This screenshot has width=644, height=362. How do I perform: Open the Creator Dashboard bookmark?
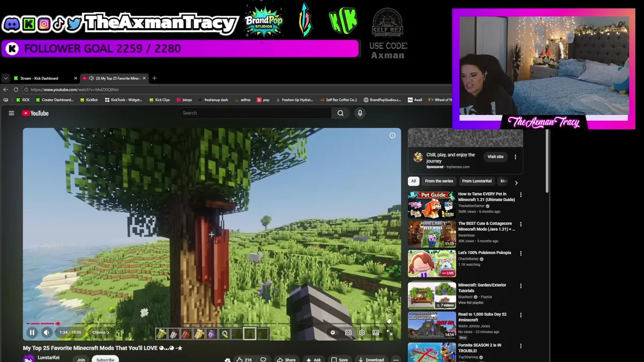click(x=54, y=100)
